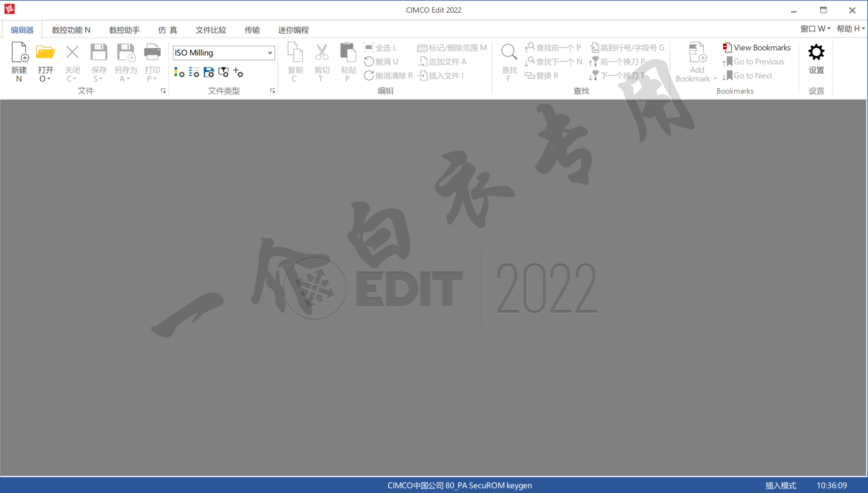Image resolution: width=868 pixels, height=493 pixels.
Task: Open View Bookmarks
Action: coord(756,48)
